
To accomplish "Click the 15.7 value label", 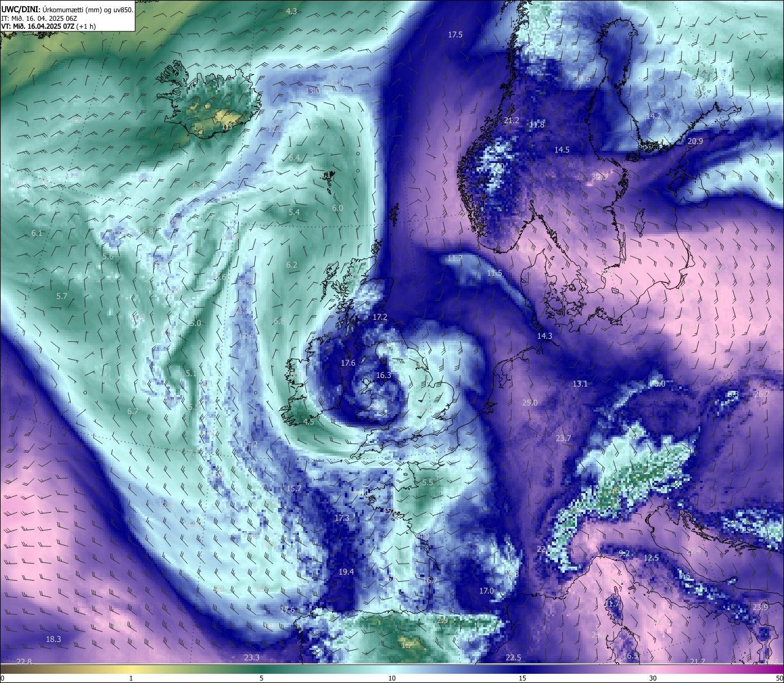I will point(293,488).
